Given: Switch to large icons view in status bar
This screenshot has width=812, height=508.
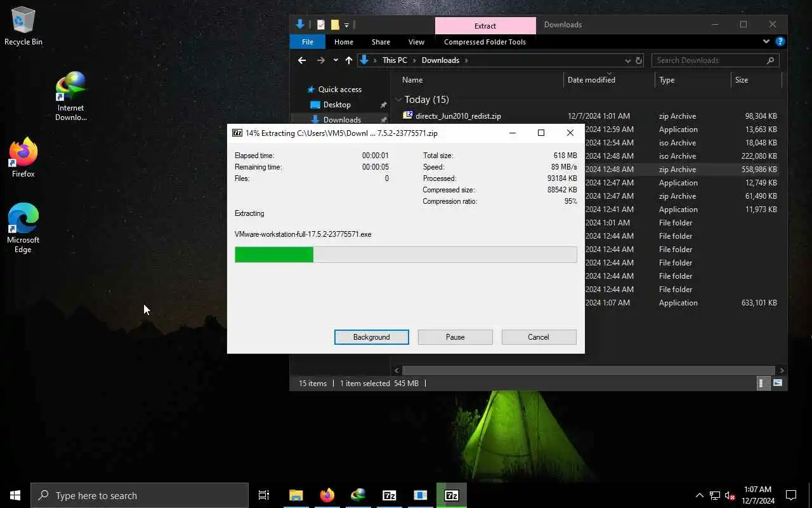Looking at the screenshot, I should (778, 383).
